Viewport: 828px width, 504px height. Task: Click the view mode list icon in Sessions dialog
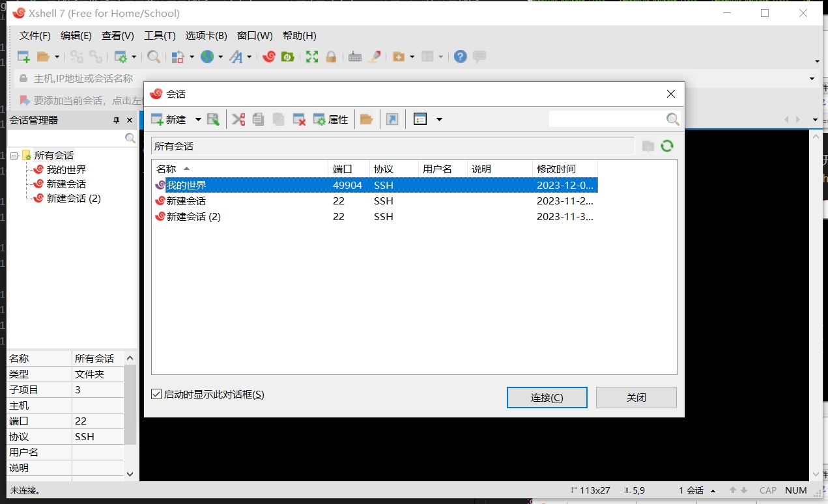(x=420, y=119)
